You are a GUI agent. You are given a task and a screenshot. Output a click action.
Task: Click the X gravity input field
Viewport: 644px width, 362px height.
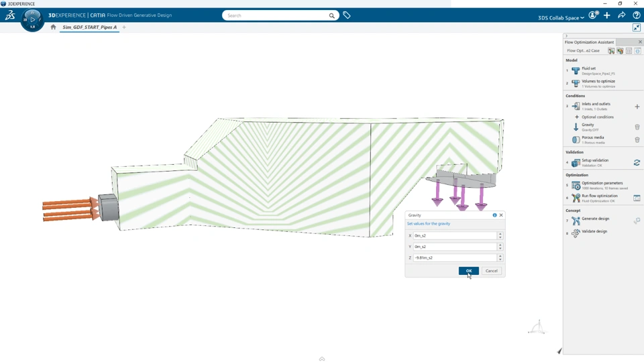(x=455, y=235)
